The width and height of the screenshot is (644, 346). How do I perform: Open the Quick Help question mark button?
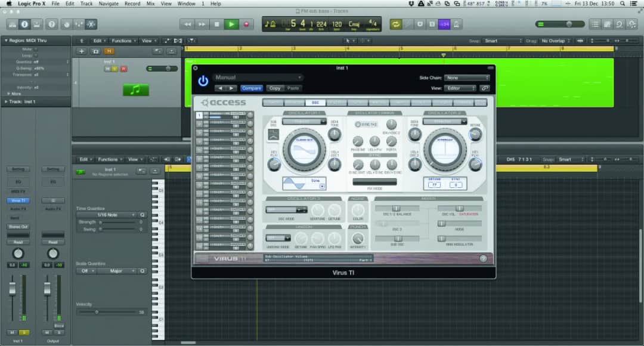[52, 24]
